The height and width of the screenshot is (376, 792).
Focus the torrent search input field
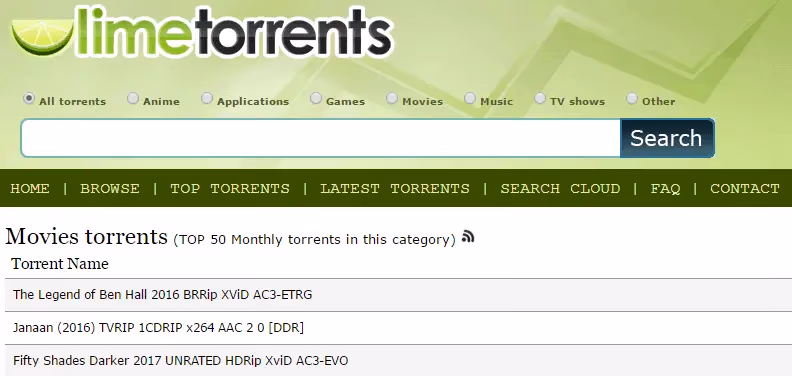click(x=321, y=138)
